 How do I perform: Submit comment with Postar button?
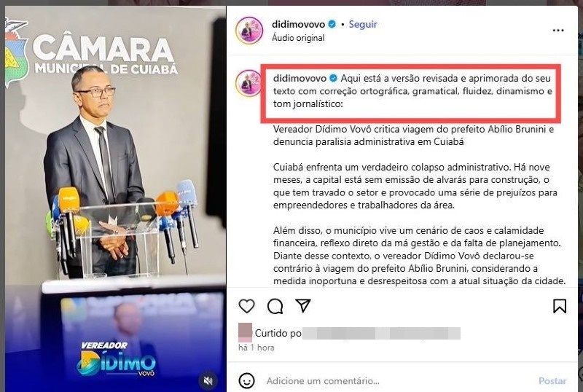coord(552,381)
